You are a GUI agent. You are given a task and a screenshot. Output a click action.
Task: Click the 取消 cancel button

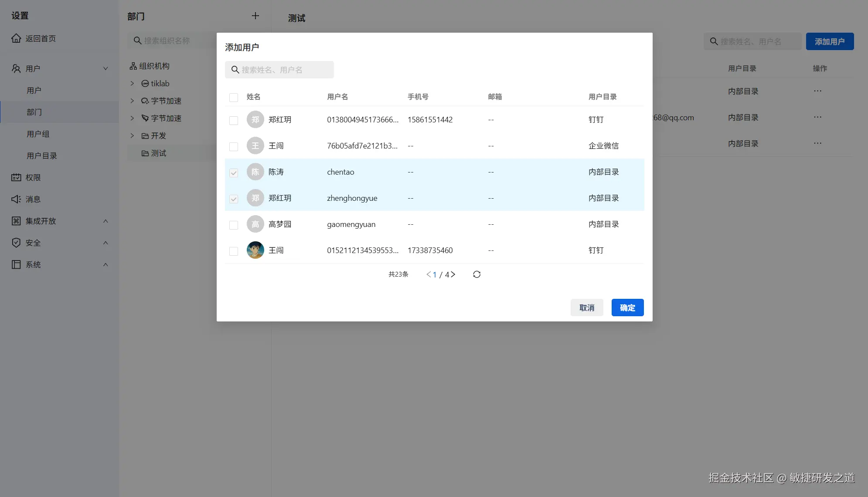click(x=587, y=308)
